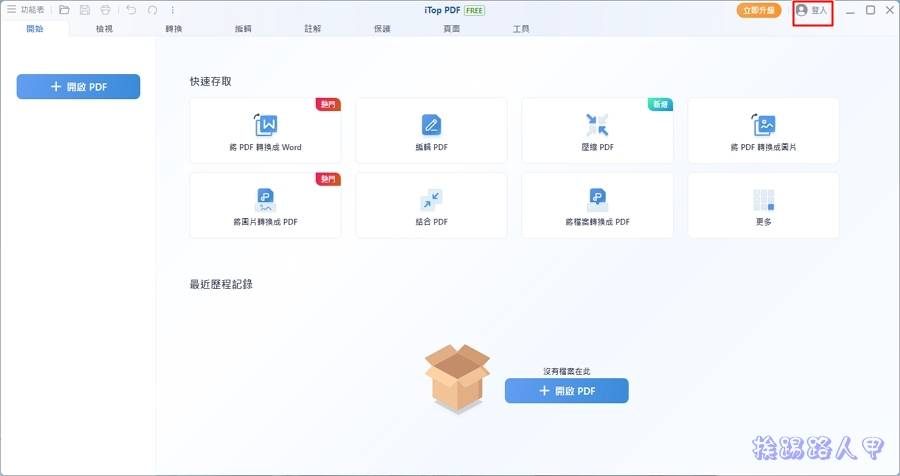The width and height of the screenshot is (900, 476).
Task: Click the orange 立即升級 upgrade button
Action: point(759,10)
